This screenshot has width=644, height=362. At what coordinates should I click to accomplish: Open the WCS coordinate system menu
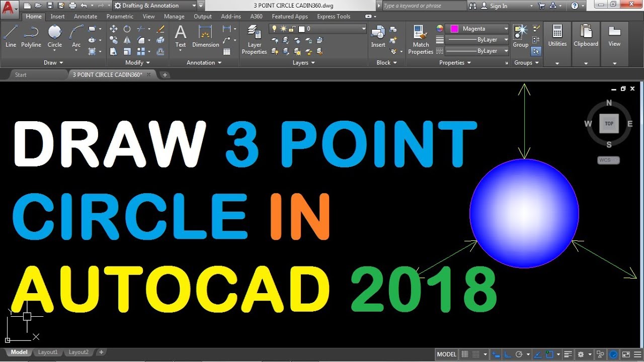tap(608, 160)
